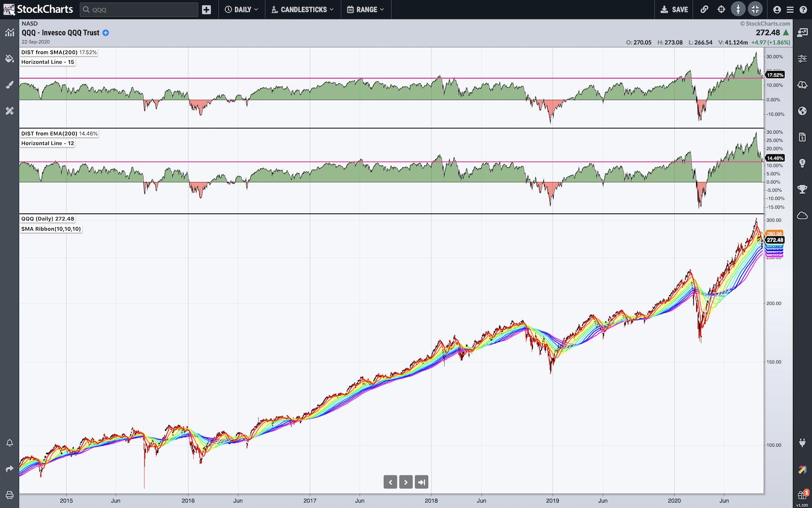
Task: Print the chart using the printer icon
Action: [x=9, y=495]
